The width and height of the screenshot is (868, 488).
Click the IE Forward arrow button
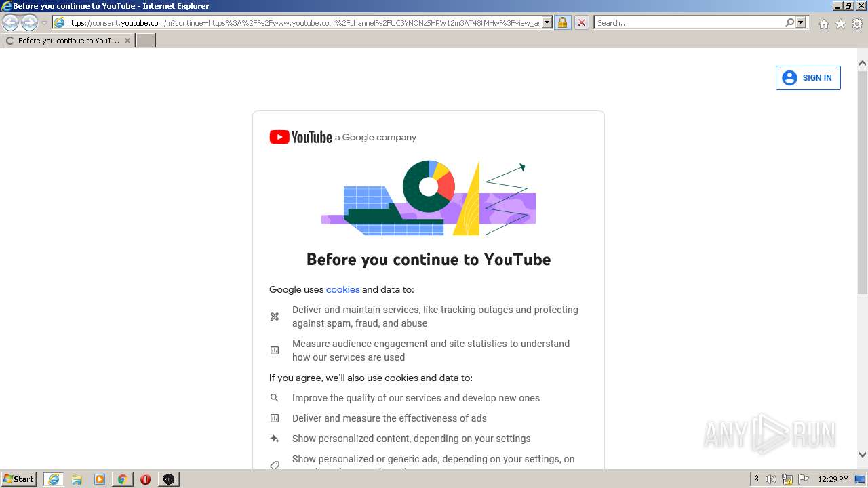29,23
